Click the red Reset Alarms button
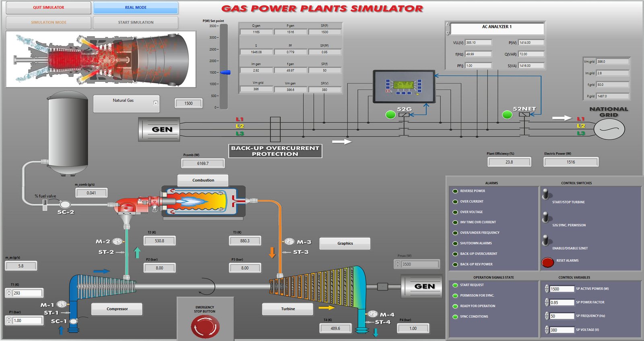The height and width of the screenshot is (341, 644). (547, 262)
